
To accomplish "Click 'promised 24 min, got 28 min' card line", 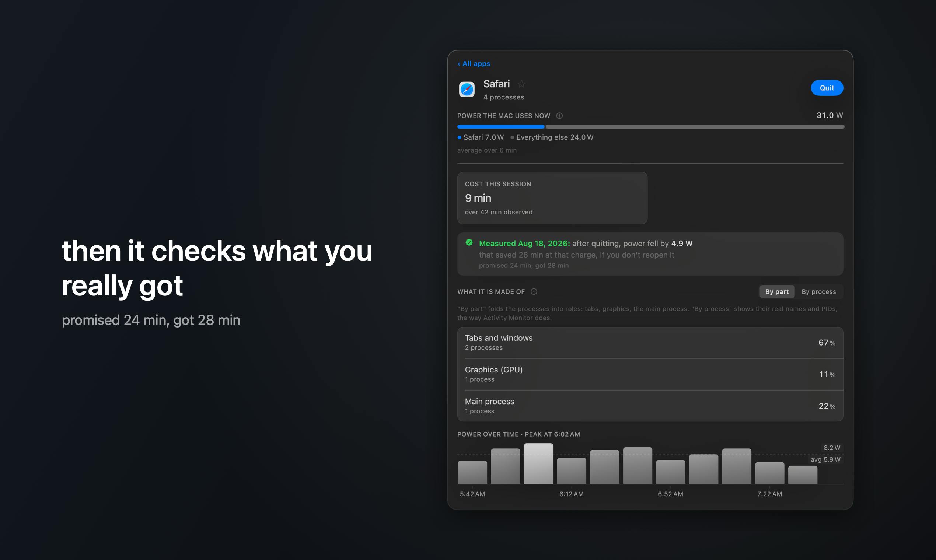I will pyautogui.click(x=524, y=266).
